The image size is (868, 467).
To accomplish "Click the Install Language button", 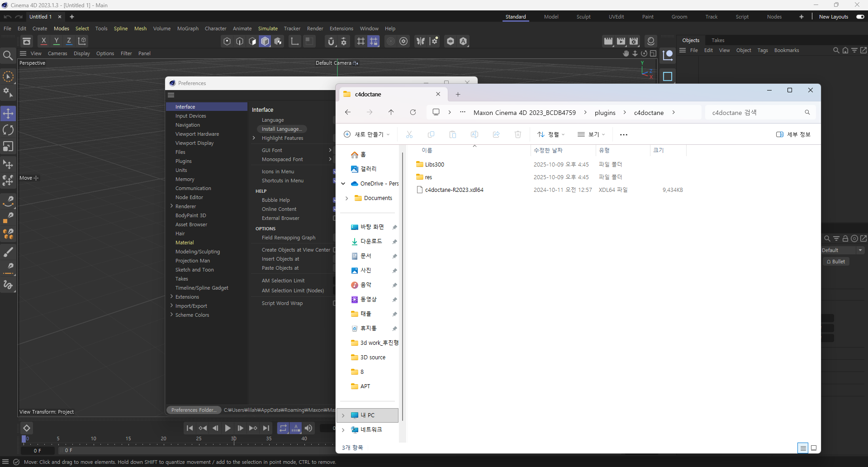I will [281, 129].
